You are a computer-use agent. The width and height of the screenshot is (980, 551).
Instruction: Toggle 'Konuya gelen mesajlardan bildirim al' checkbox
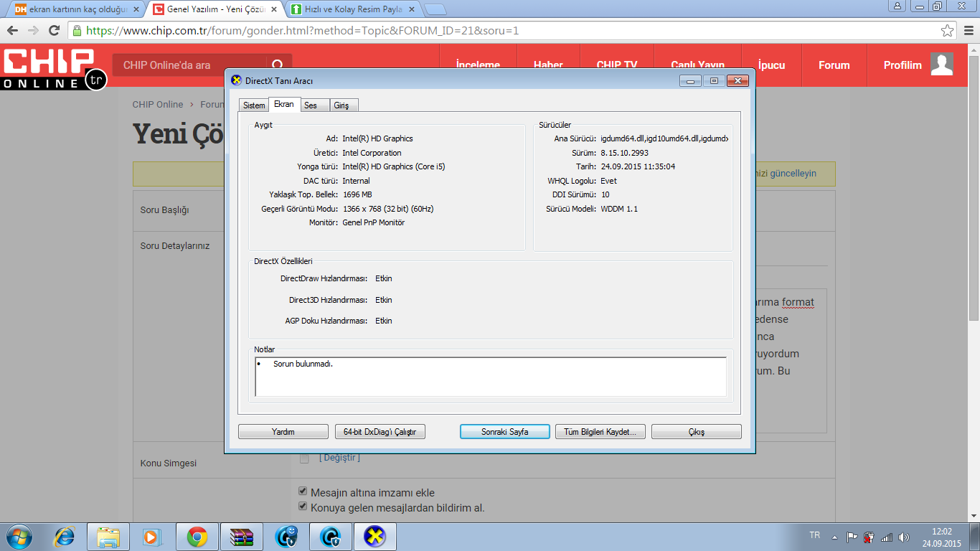point(303,507)
